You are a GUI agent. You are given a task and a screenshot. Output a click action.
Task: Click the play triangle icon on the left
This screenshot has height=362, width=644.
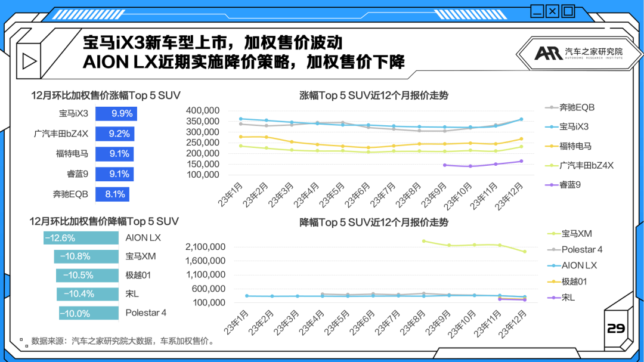(27, 60)
